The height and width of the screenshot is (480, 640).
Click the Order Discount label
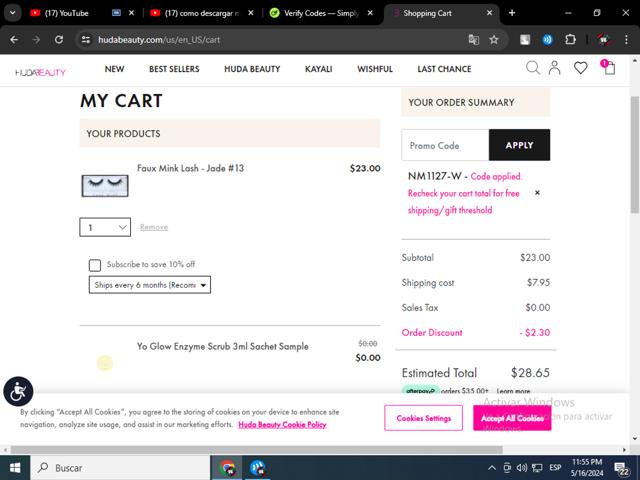(432, 333)
